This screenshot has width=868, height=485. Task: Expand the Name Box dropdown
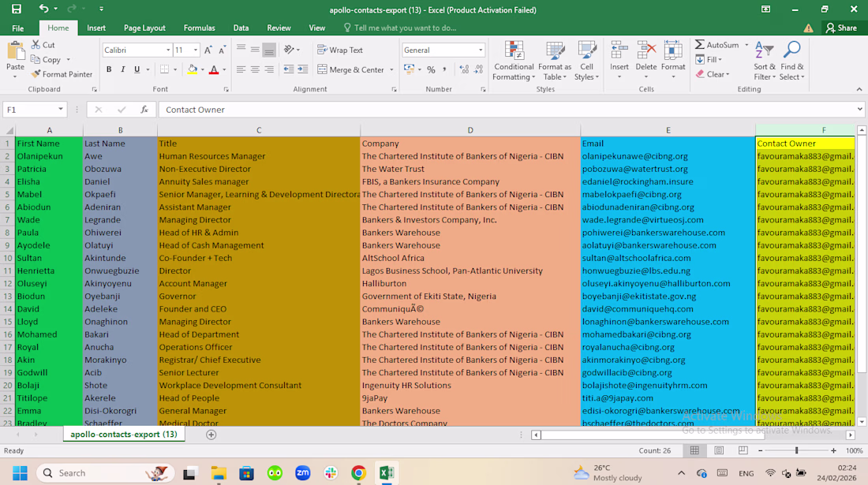(60, 110)
